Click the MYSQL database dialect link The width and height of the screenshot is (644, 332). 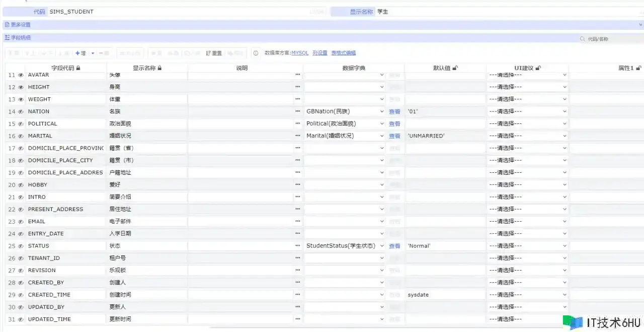coord(300,53)
